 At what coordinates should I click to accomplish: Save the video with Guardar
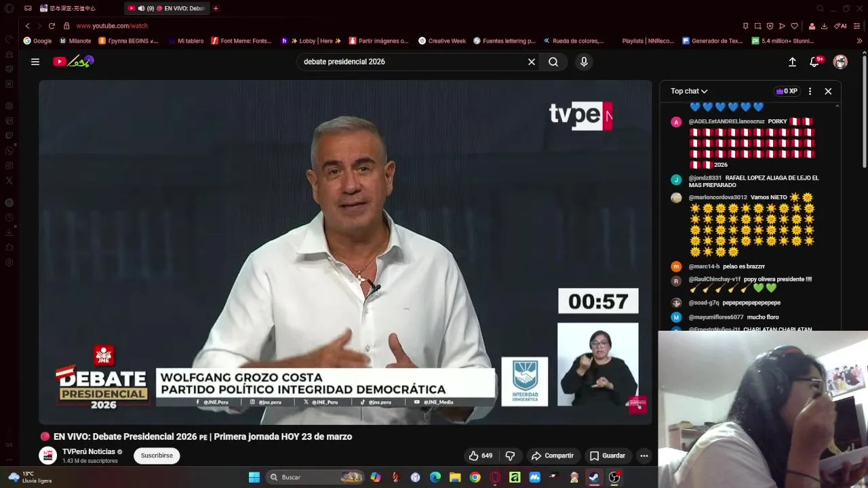tap(608, 455)
